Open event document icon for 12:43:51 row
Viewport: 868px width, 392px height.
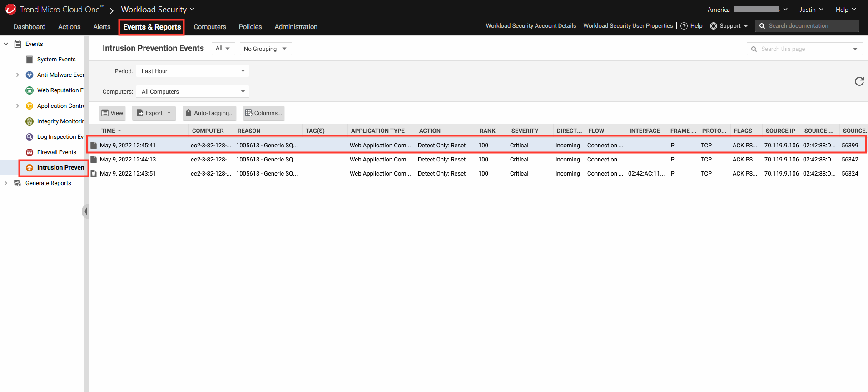pos(94,174)
